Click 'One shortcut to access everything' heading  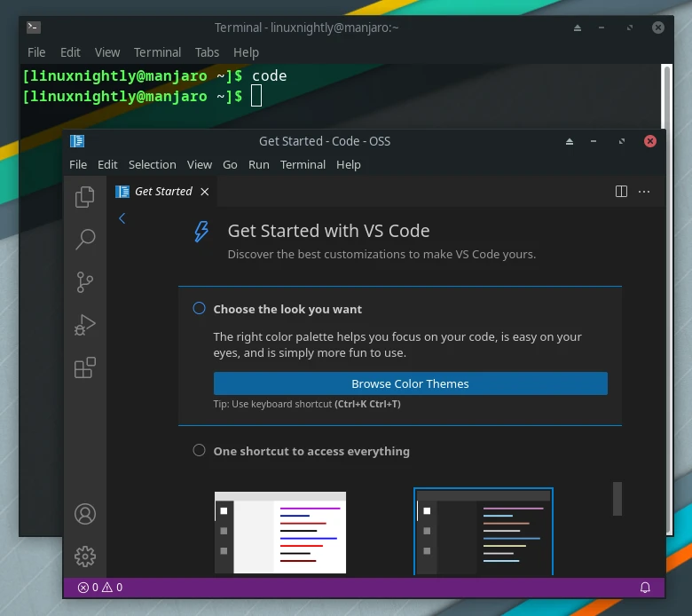tap(311, 451)
